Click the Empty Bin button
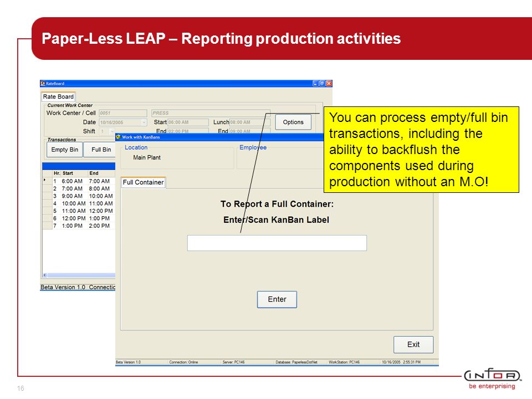The height and width of the screenshot is (399, 532). [64, 150]
